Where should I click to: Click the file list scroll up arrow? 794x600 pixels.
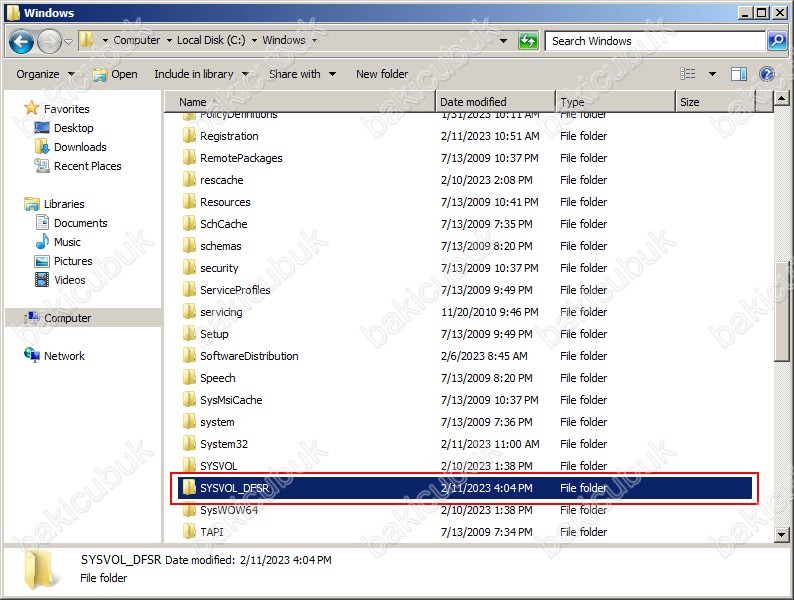(x=781, y=98)
